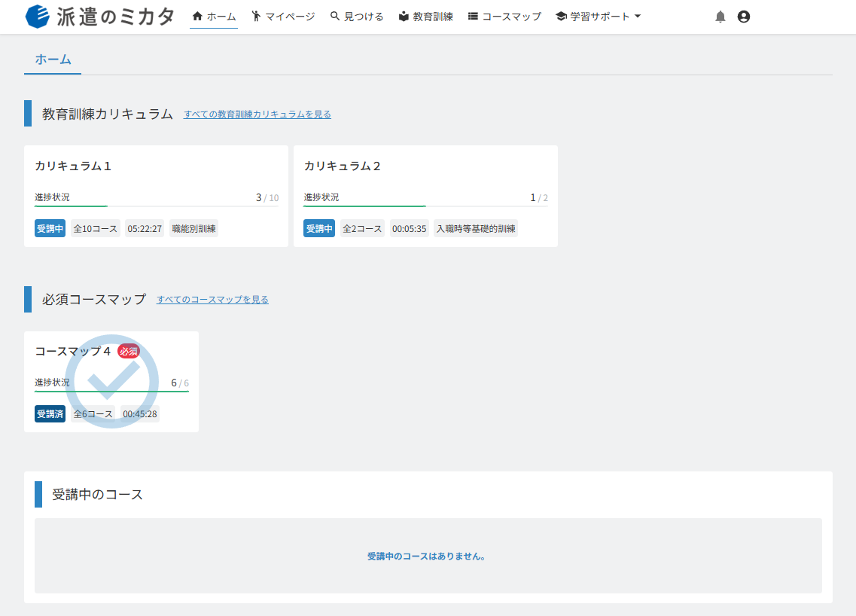The height and width of the screenshot is (616, 856).
Task: Select the ホーム page tab
Action: pos(53,59)
